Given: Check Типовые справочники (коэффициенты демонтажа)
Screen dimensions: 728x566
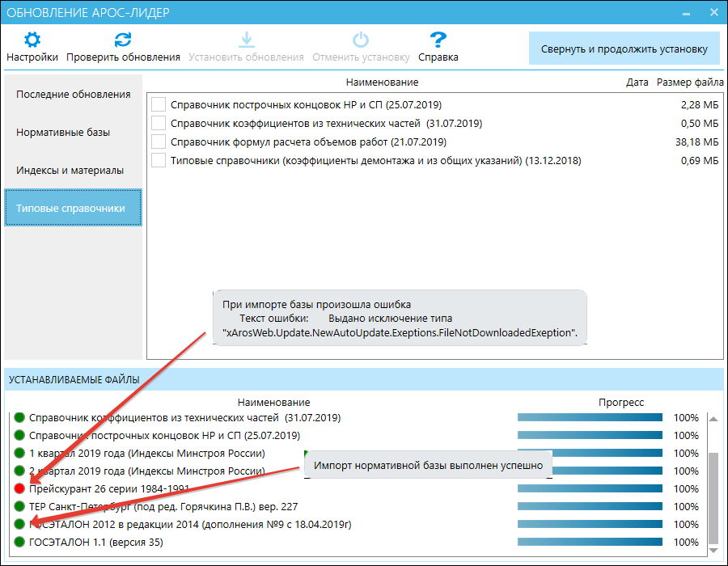Looking at the screenshot, I should (x=159, y=160).
